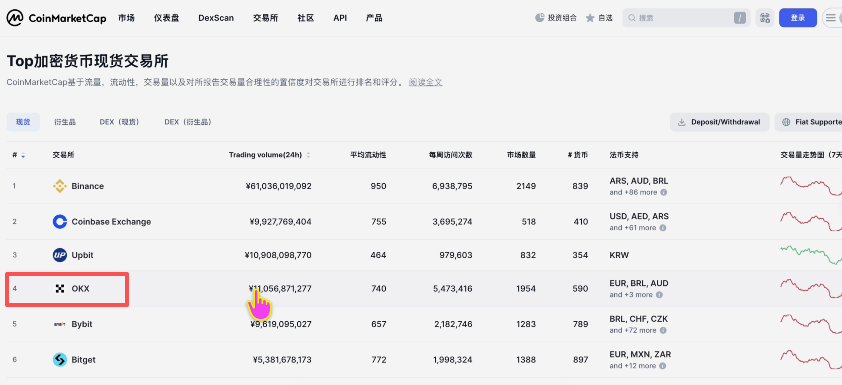
Task: Open the 产品 menu
Action: (x=374, y=18)
